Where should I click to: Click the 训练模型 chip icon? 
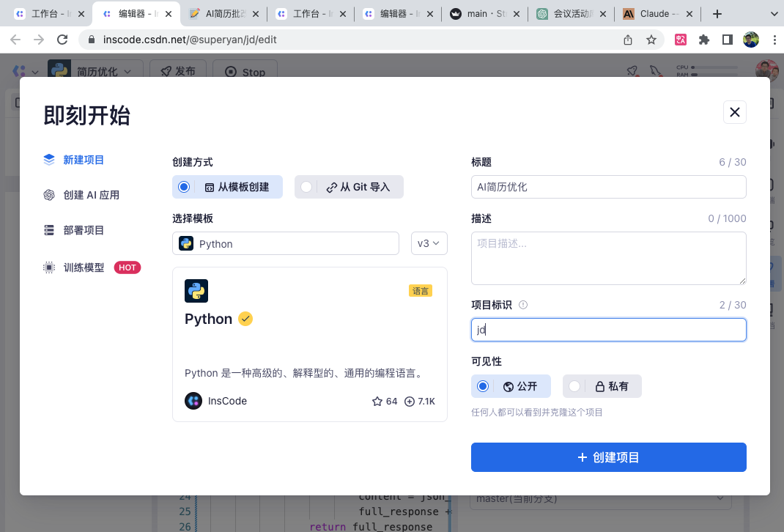coord(49,267)
